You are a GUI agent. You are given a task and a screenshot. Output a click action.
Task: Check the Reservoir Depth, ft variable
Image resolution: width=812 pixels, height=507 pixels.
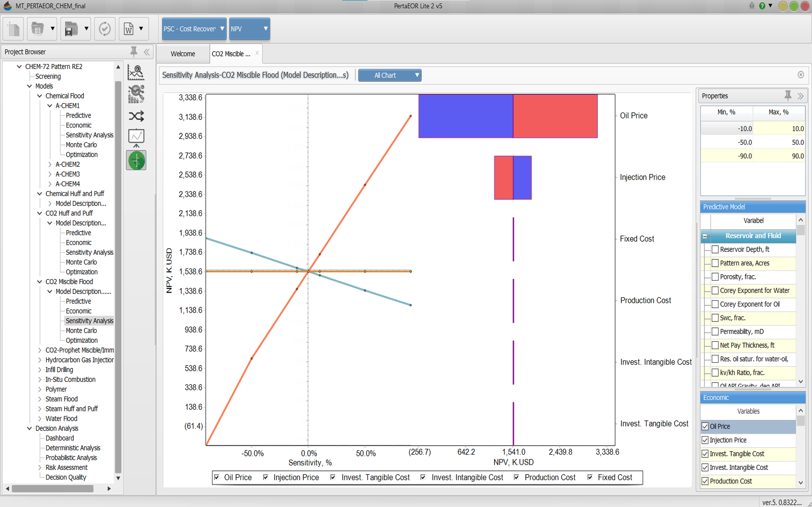715,249
